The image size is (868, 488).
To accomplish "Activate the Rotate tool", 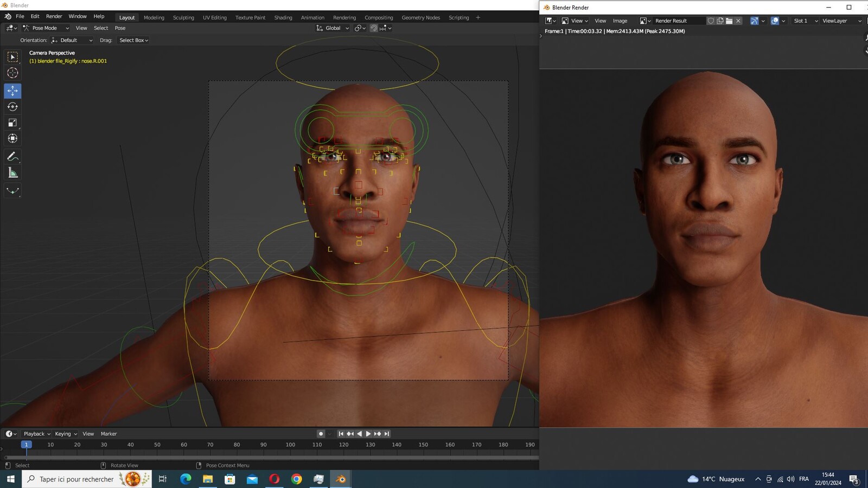I will point(12,107).
